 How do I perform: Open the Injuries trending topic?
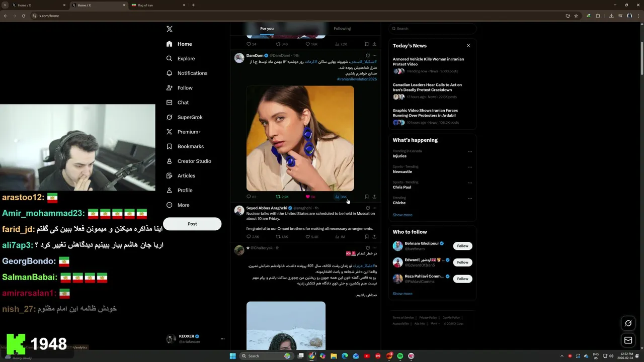(x=399, y=156)
